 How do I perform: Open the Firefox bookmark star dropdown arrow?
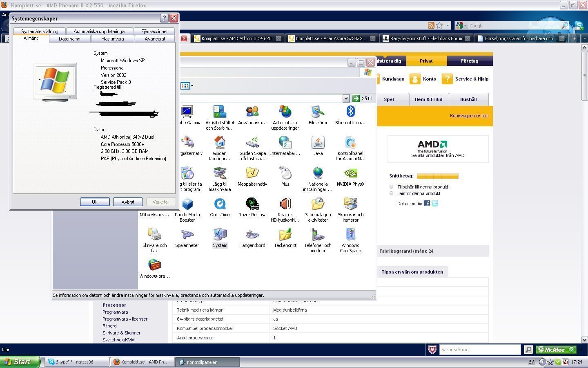tap(448, 25)
